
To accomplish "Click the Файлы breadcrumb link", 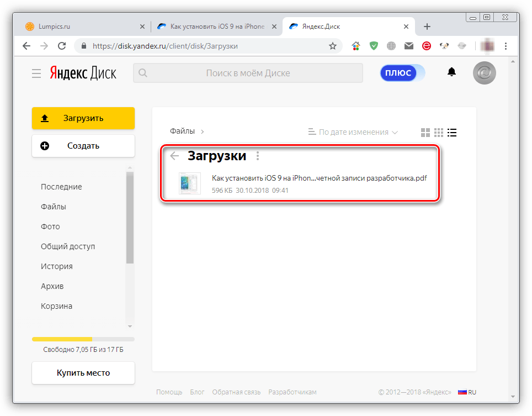I will pyautogui.click(x=182, y=131).
